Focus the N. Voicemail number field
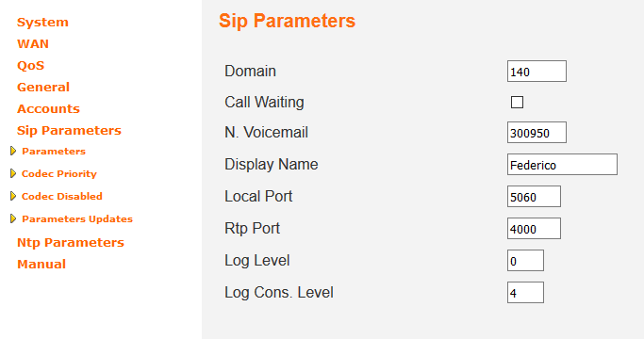 coord(537,132)
